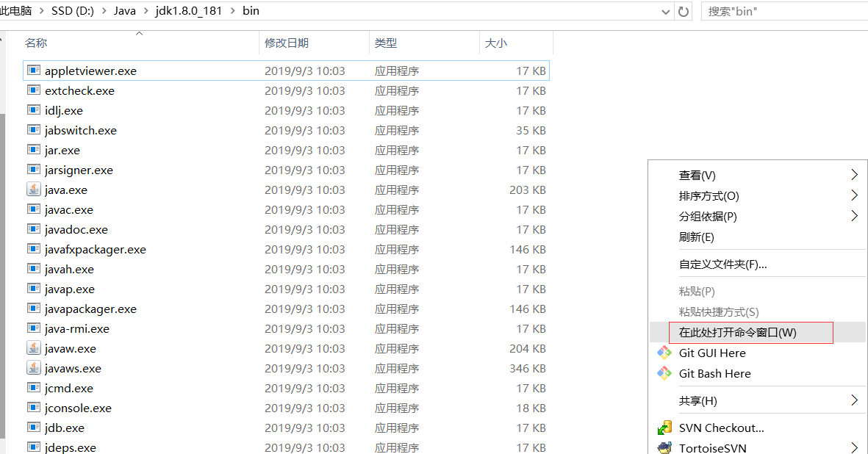
Task: Click the jar.exe file icon
Action: pos(33,150)
